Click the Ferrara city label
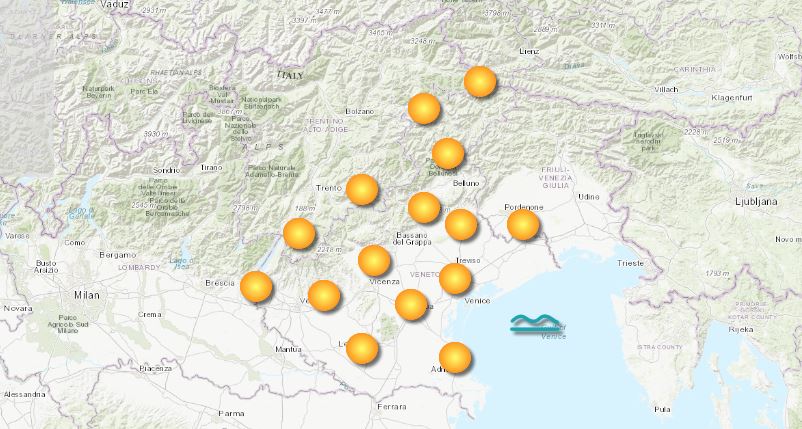Image resolution: width=802 pixels, height=429 pixels. [391, 407]
